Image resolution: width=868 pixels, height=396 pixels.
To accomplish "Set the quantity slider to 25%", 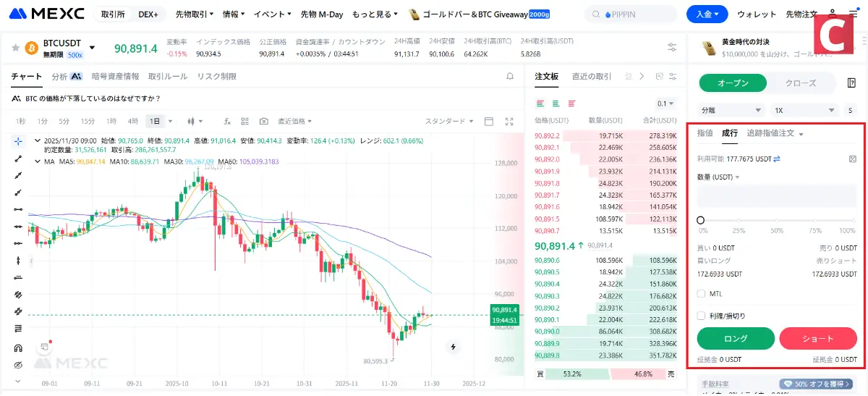I will pyautogui.click(x=739, y=221).
